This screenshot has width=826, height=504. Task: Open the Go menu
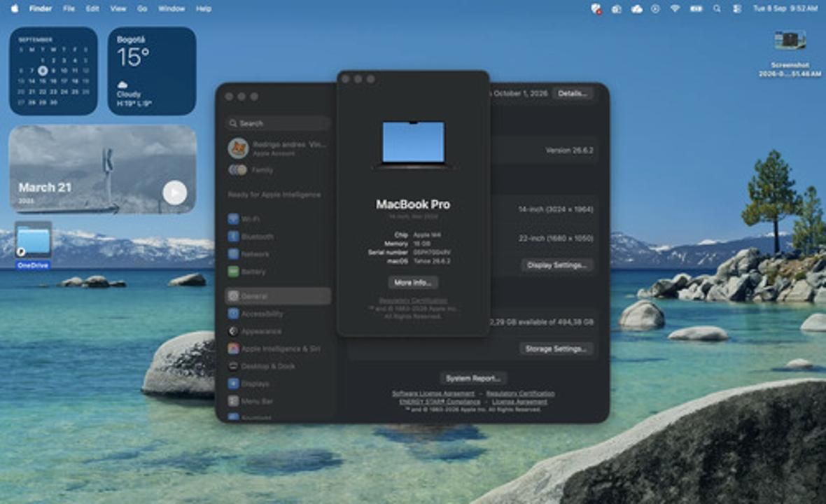[x=142, y=8]
